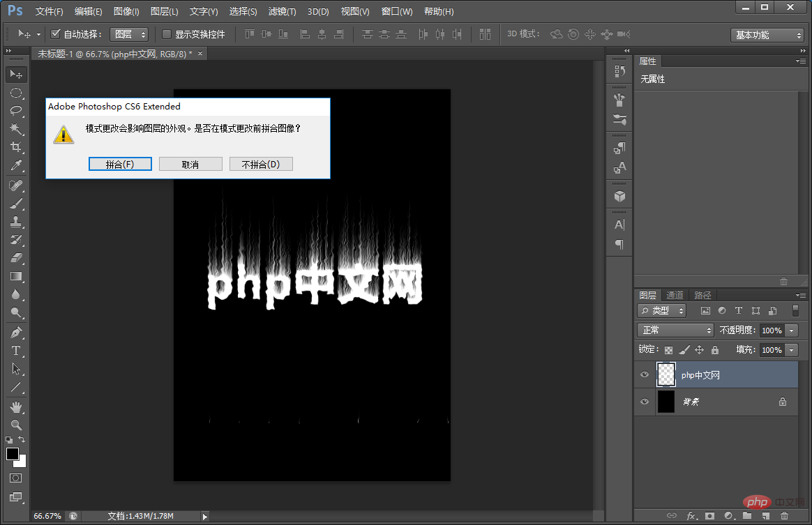Image resolution: width=812 pixels, height=525 pixels.
Task: Click the php中文网 layer thumbnail
Action: [666, 375]
